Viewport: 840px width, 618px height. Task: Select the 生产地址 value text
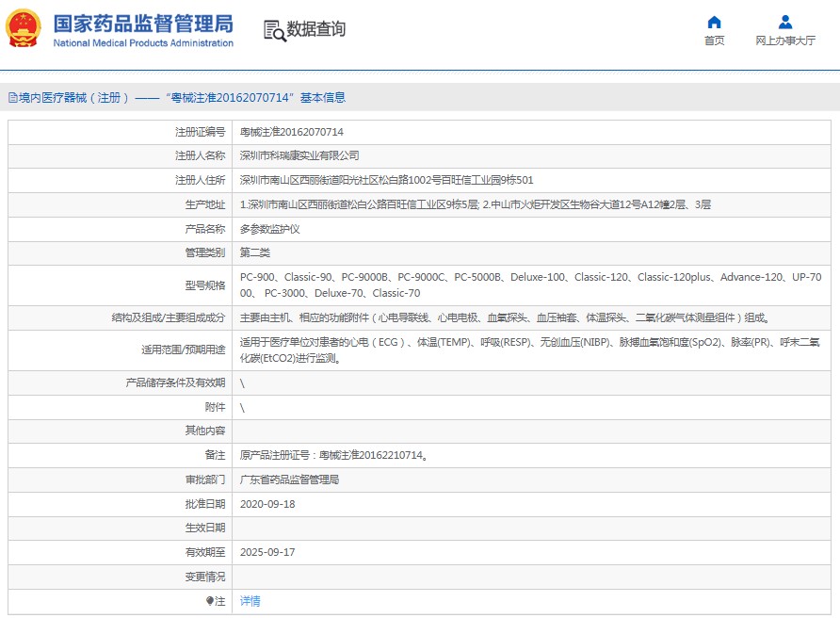(476, 204)
